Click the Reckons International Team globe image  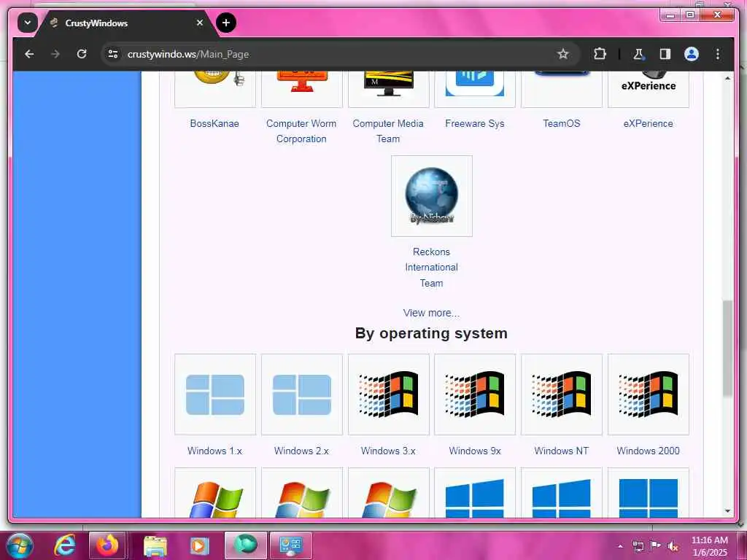point(432,195)
